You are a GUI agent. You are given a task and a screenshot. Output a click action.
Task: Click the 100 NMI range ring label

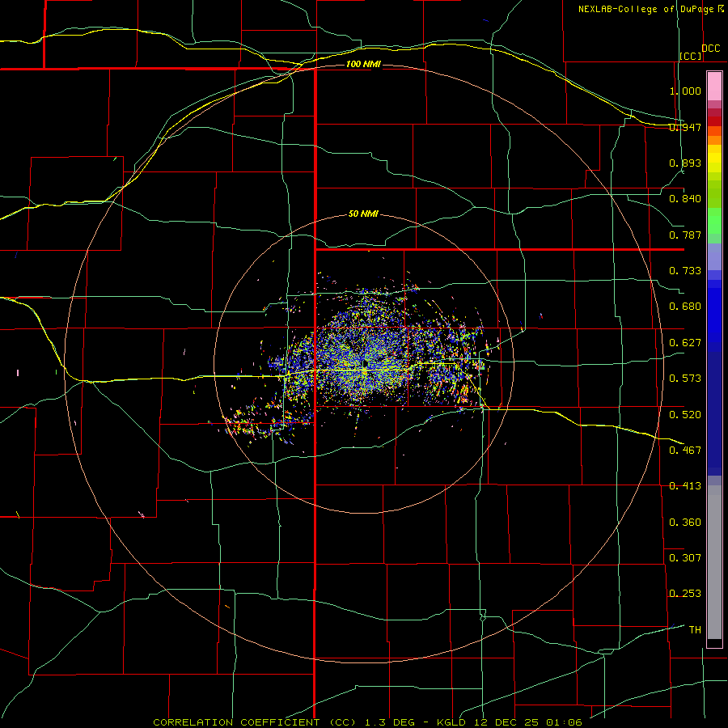[363, 64]
